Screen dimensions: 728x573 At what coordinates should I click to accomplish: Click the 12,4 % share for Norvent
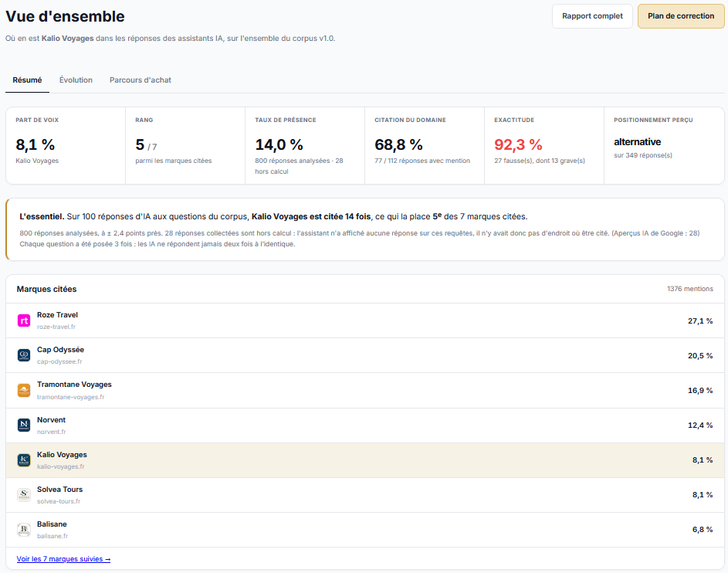700,426
